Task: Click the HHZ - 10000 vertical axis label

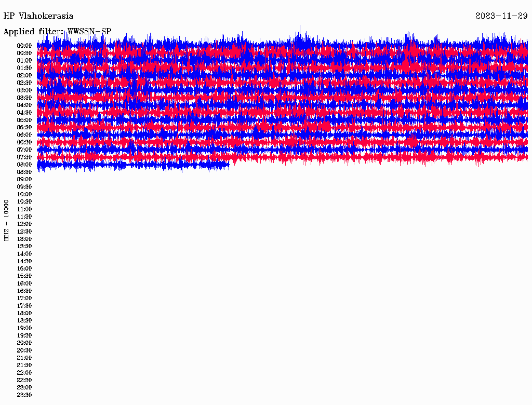Action: click(7, 220)
